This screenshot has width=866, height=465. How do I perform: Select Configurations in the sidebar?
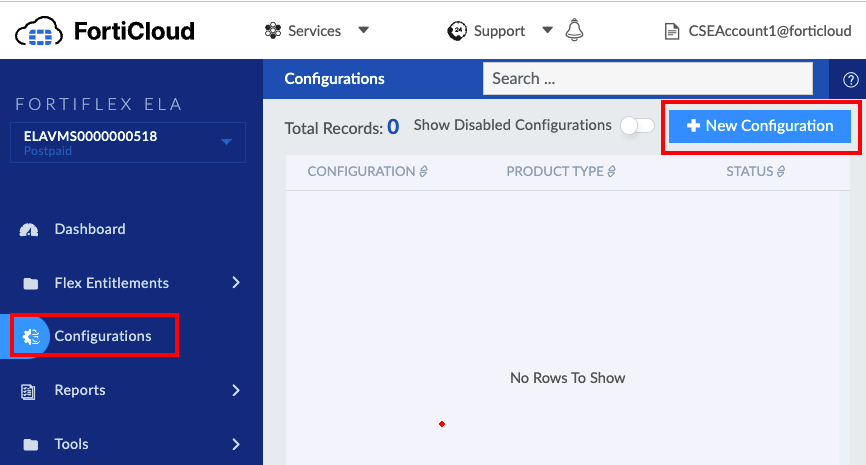point(103,336)
